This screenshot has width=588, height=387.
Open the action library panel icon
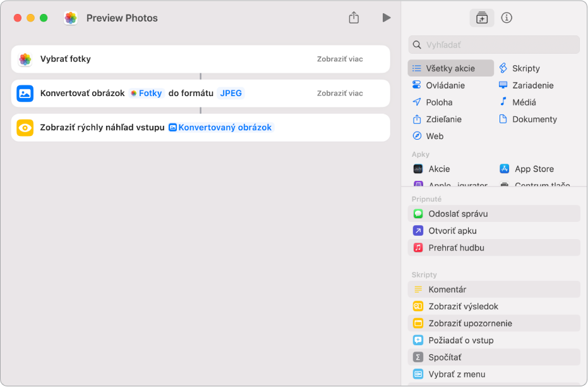click(482, 18)
